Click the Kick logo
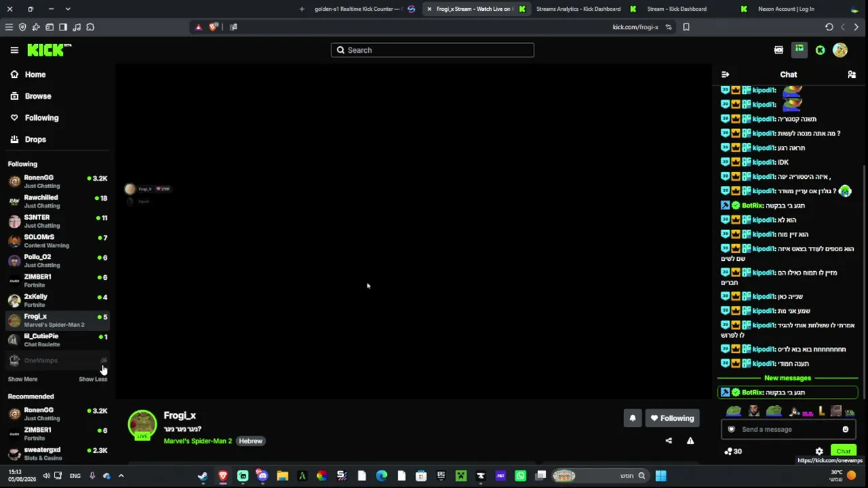This screenshot has width=868, height=488. pos(49,50)
